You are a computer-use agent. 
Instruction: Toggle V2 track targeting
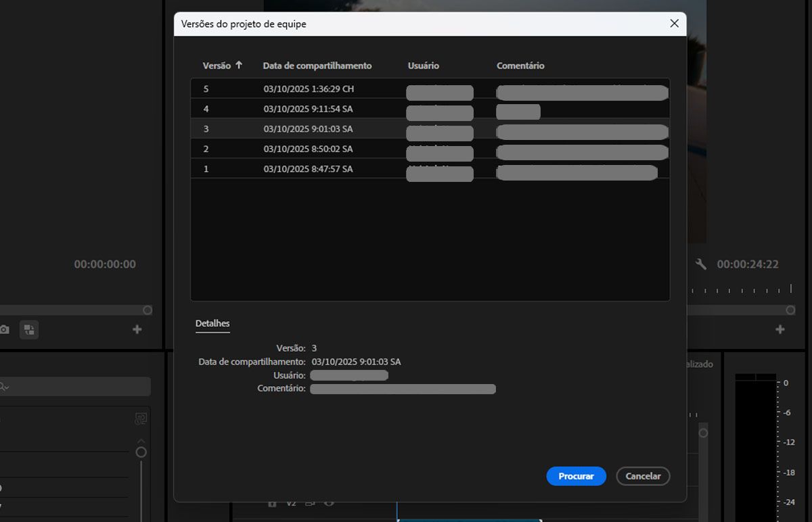(x=291, y=503)
